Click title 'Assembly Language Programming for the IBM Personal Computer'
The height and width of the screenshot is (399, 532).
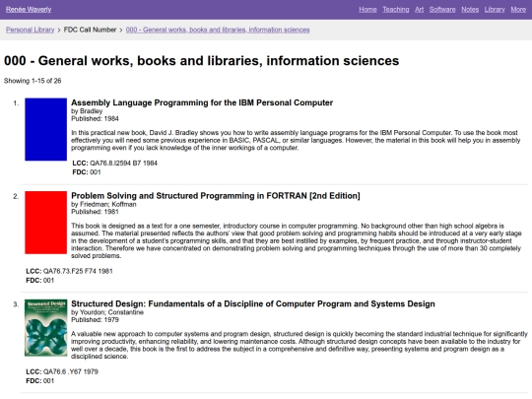pyautogui.click(x=202, y=102)
